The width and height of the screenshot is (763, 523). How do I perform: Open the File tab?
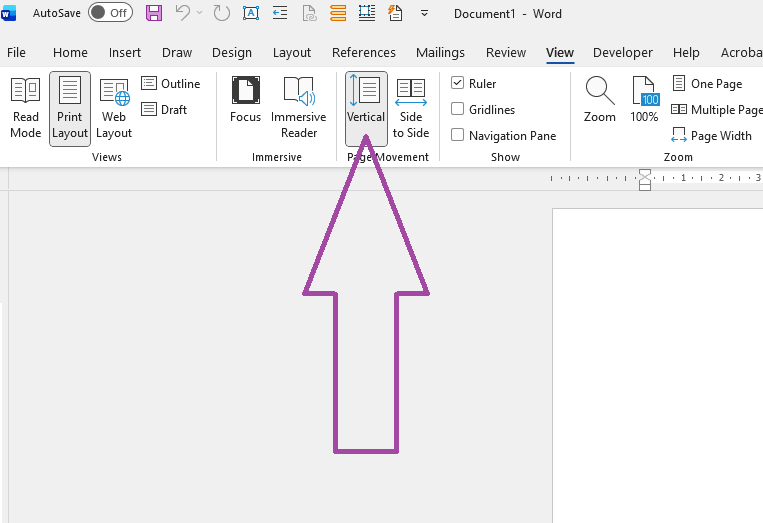[x=16, y=53]
